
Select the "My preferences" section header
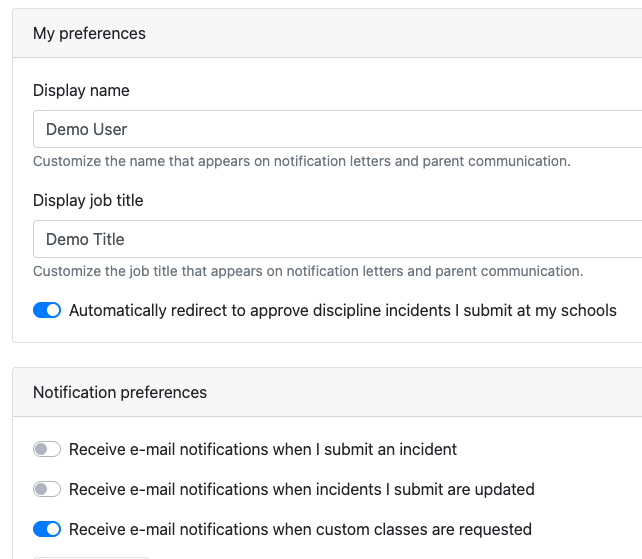point(89,34)
